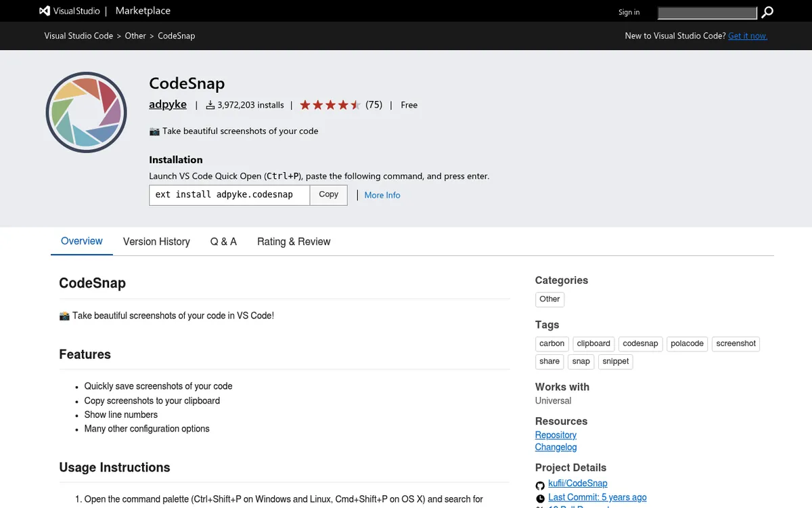Viewport: 812px width, 508px height.
Task: Open publisher adpyke's page
Action: point(168,104)
